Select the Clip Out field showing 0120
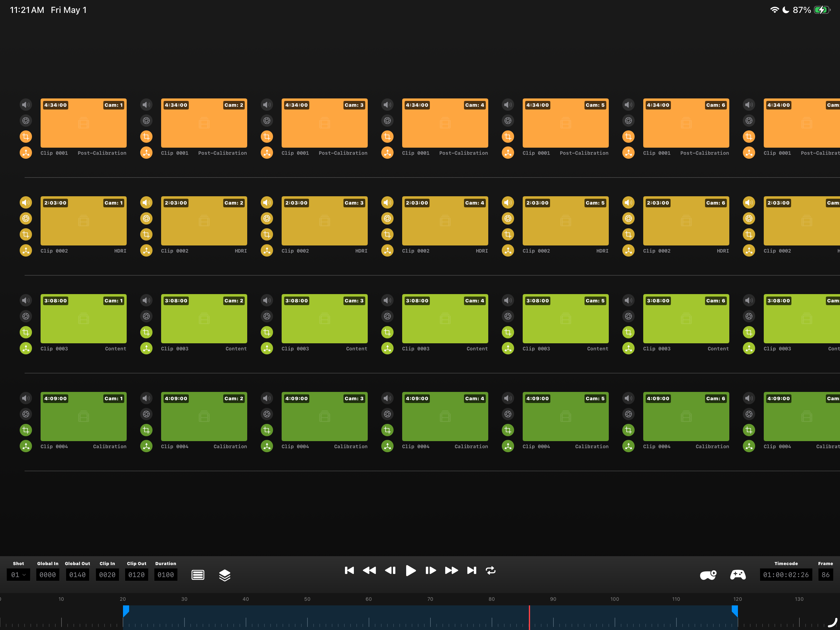 coord(137,575)
